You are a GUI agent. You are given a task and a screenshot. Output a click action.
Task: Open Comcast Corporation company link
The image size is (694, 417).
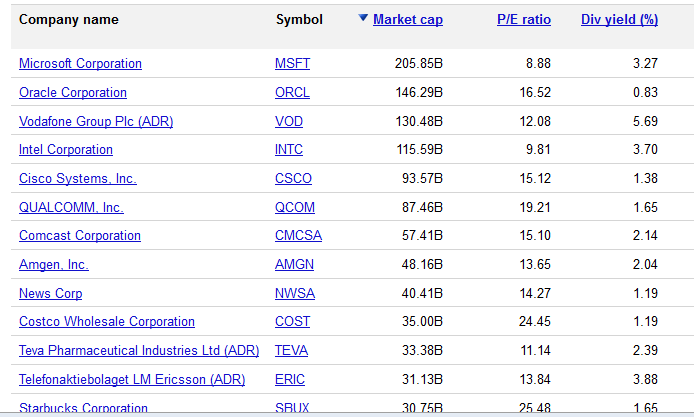coord(80,236)
